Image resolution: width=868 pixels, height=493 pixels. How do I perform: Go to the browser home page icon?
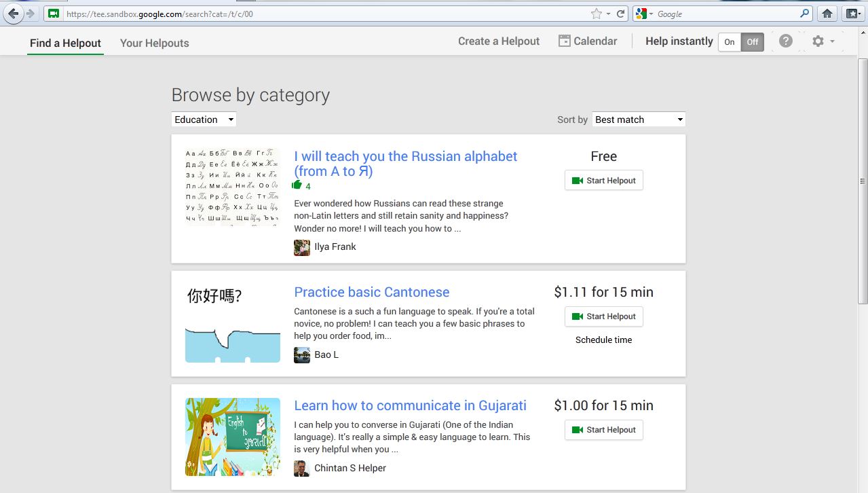pyautogui.click(x=827, y=14)
